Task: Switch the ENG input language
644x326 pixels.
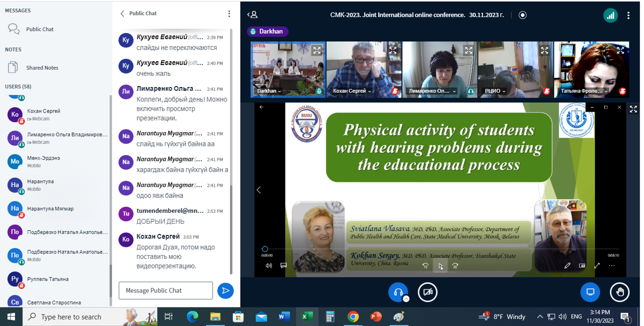Action: pyautogui.click(x=576, y=316)
